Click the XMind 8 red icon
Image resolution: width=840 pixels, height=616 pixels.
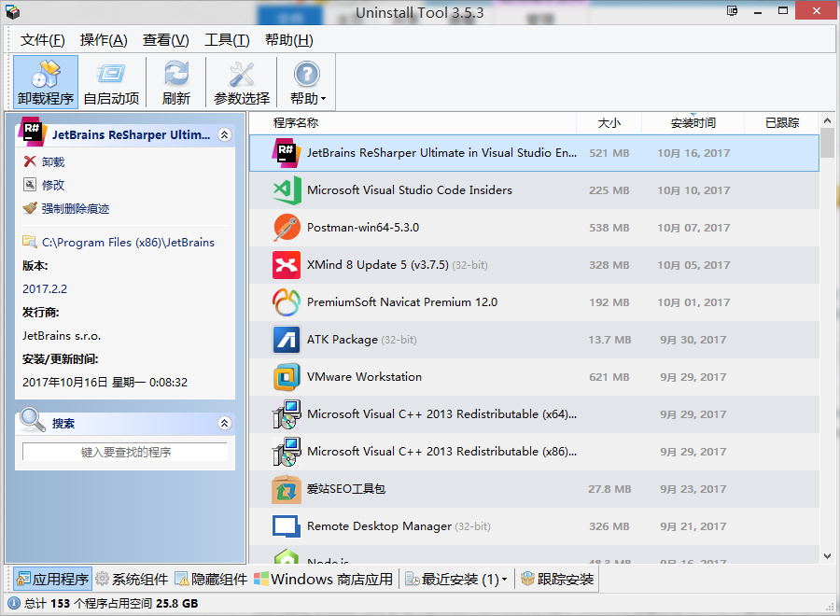(x=286, y=264)
